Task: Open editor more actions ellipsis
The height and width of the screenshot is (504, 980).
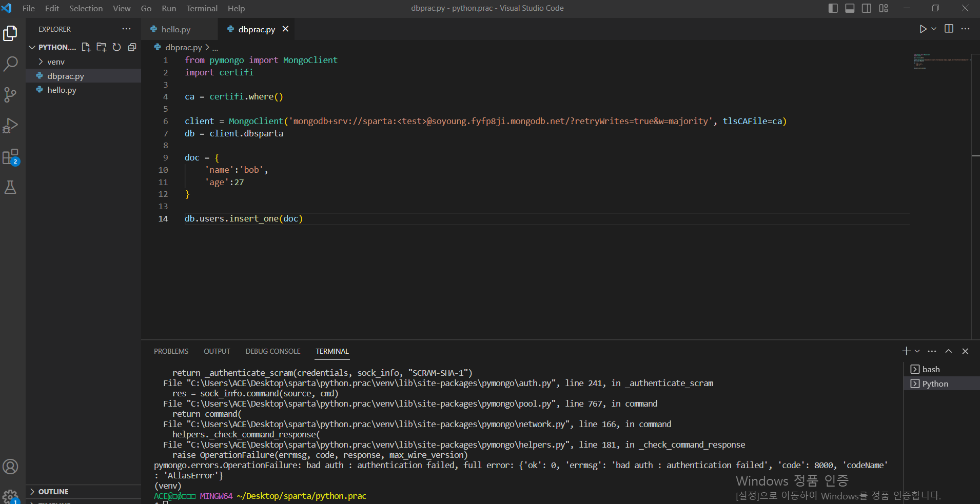Action: pyautogui.click(x=965, y=29)
